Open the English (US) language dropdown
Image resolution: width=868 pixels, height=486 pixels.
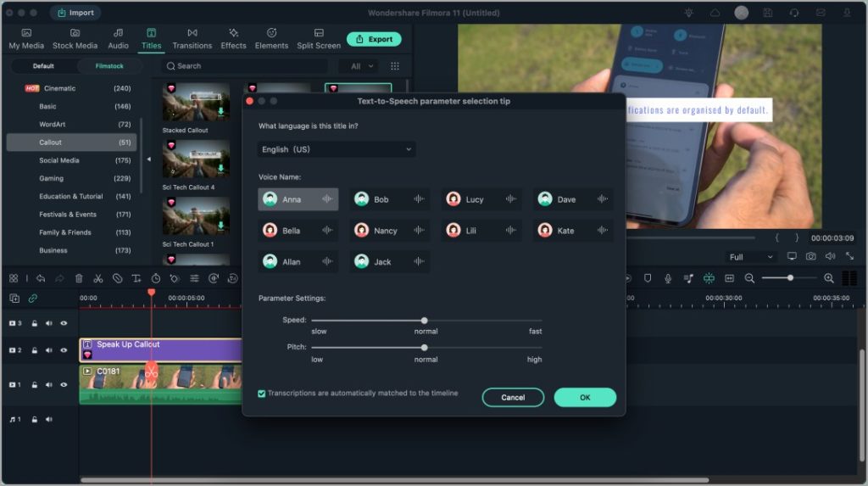[x=337, y=149]
